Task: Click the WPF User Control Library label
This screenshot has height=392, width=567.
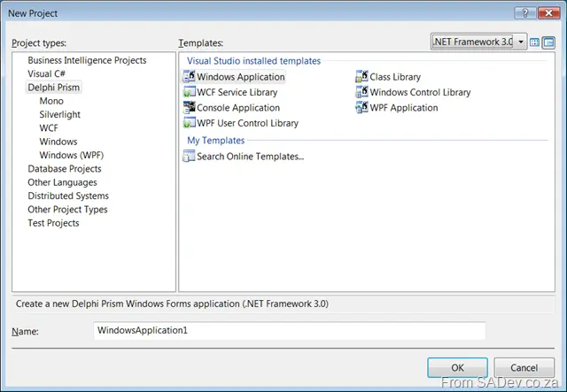Action: tap(248, 123)
